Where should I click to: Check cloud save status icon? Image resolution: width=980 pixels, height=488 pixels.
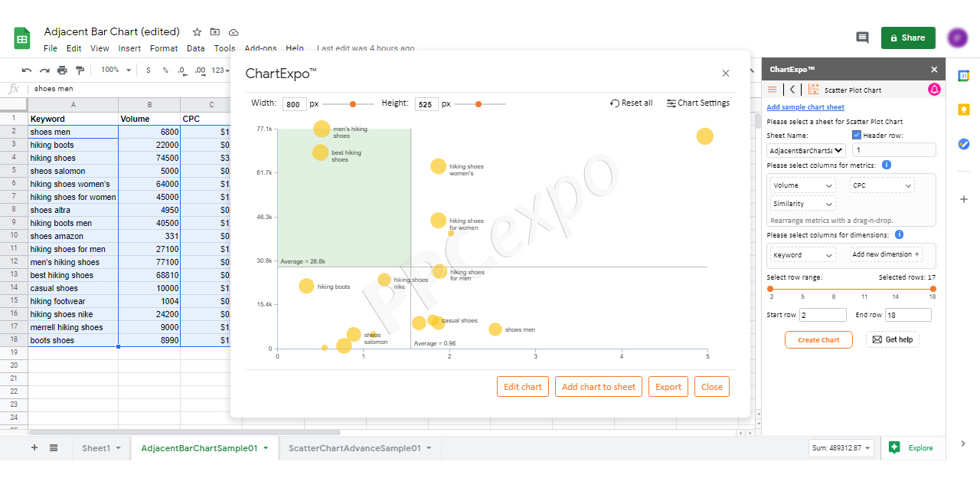(234, 32)
